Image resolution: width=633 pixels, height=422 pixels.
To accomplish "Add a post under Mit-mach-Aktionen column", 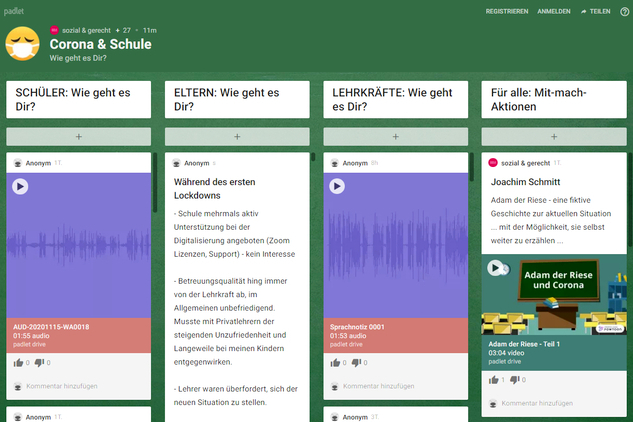I will (554, 136).
